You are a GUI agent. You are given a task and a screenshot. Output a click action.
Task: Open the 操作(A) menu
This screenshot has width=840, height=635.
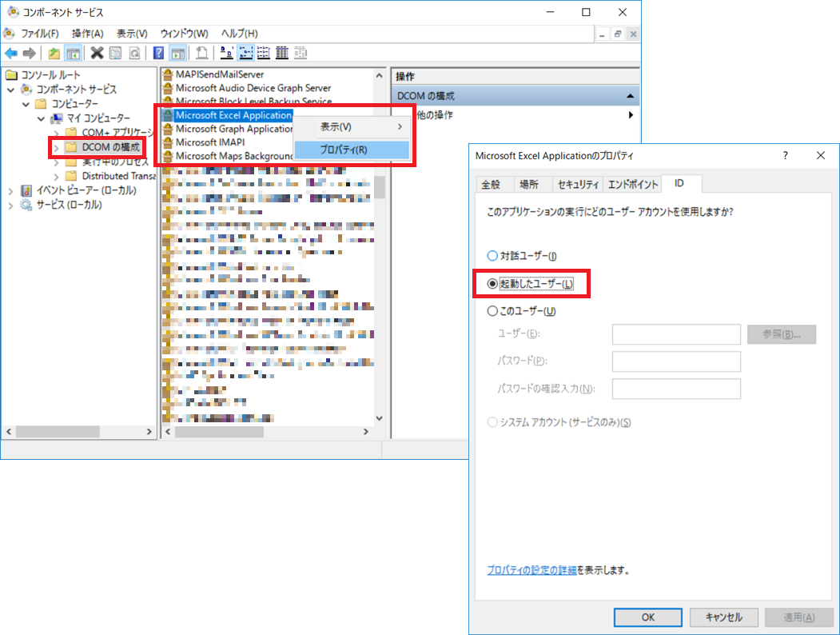[x=88, y=34]
